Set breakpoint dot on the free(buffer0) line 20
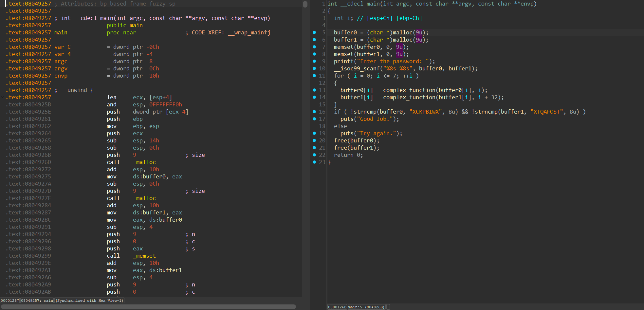This screenshot has height=310, width=644. [x=314, y=140]
